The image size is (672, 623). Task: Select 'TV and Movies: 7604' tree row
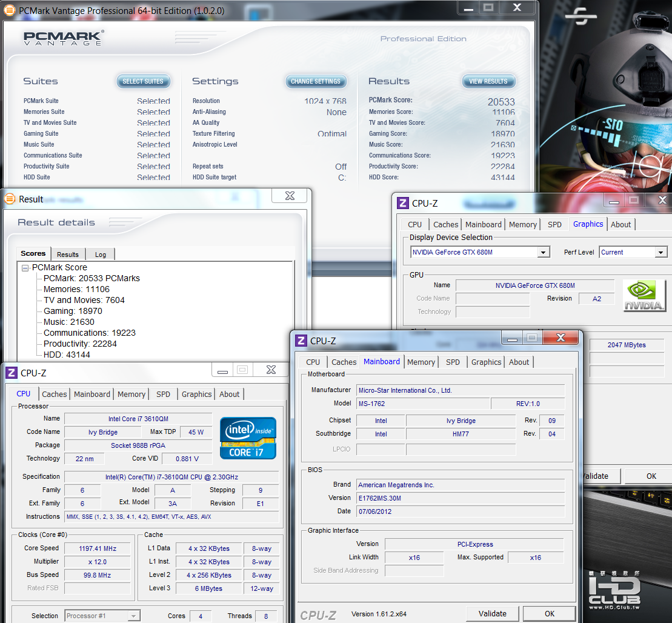[84, 300]
